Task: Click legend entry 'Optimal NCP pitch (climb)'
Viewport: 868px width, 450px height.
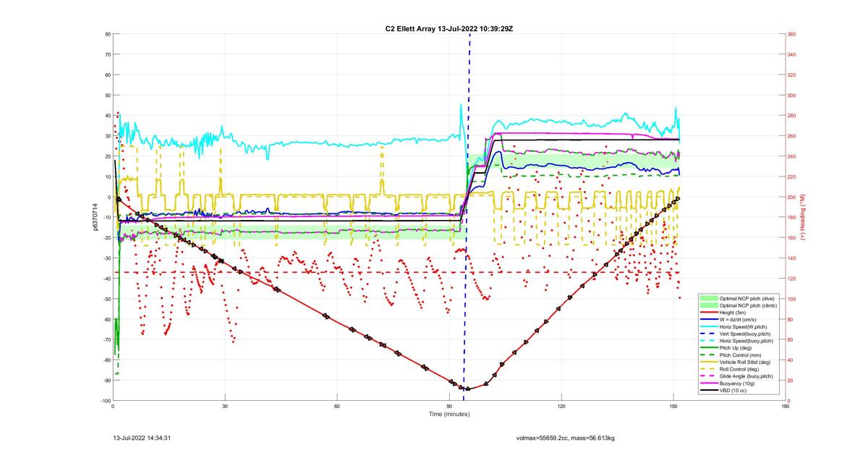Action: coord(748,305)
